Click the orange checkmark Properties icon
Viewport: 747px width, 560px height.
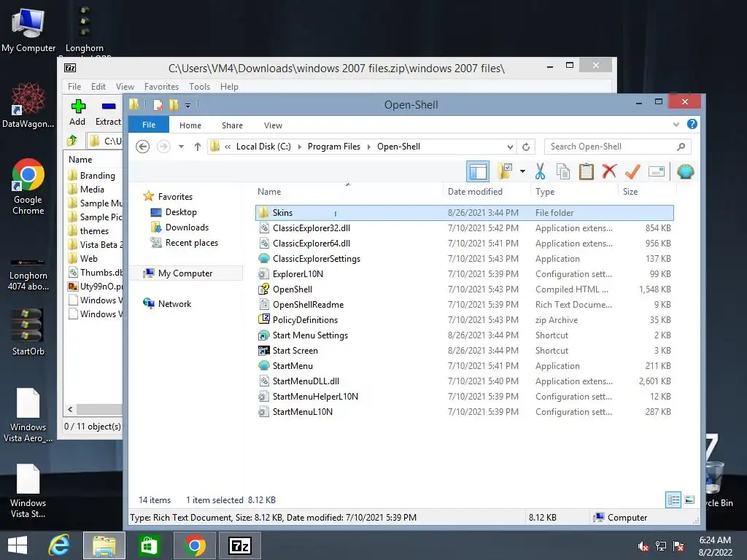coord(632,171)
